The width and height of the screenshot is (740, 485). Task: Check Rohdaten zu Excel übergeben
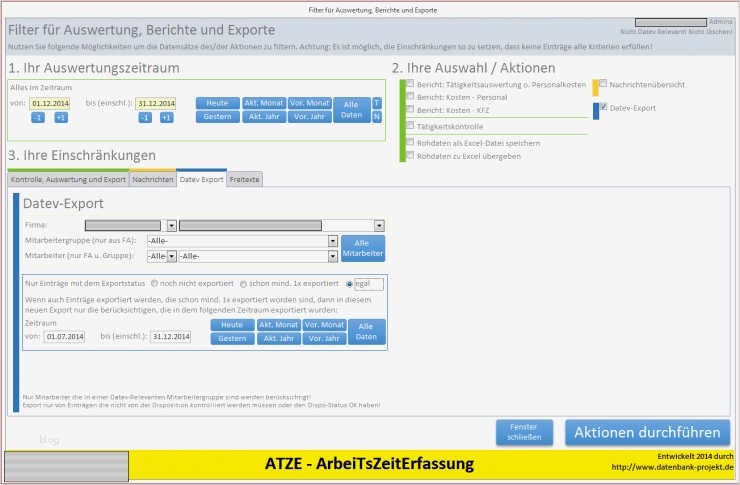(x=410, y=155)
